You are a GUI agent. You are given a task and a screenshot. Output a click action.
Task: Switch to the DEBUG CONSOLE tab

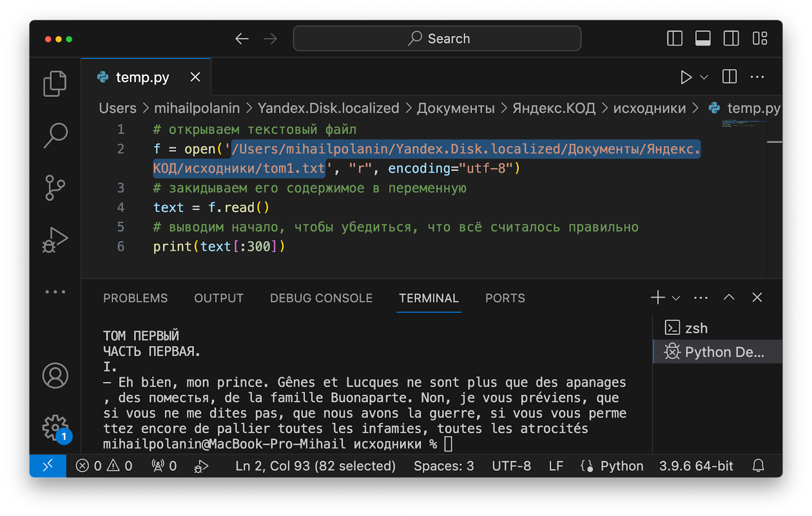pos(321,298)
